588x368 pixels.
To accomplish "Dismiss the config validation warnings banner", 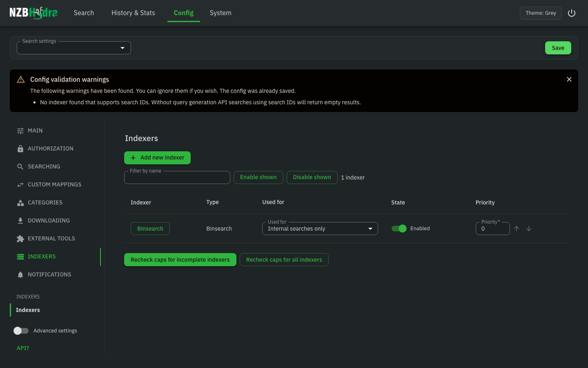I will coord(569,79).
